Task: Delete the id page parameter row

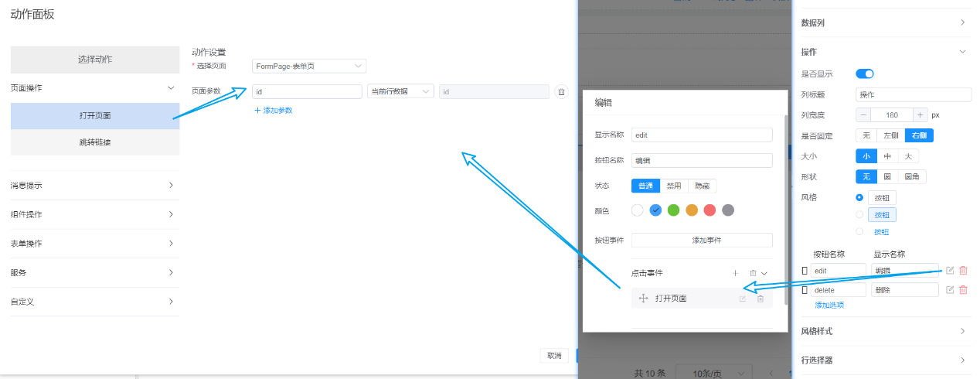Action: (x=561, y=92)
